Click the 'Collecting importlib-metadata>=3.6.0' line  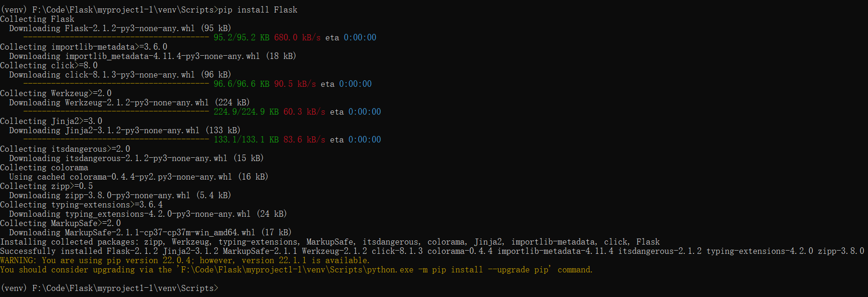(84, 47)
